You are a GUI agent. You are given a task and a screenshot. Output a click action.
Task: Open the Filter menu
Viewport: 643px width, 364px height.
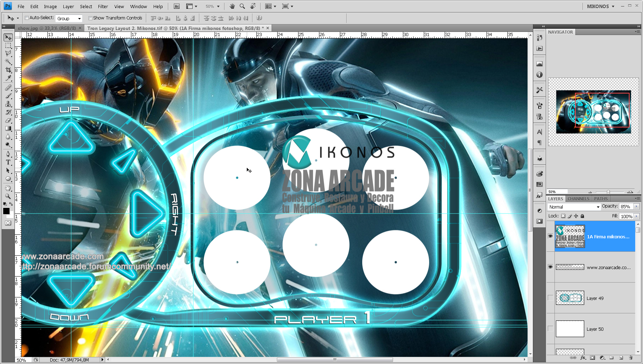[x=103, y=6]
